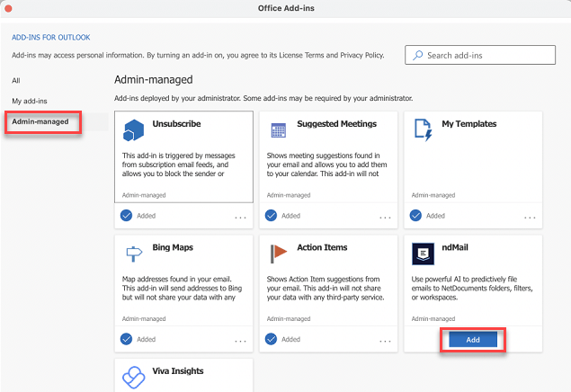Toggle the Added checkmark for Suggested Meetings
571x392 pixels.
pyautogui.click(x=271, y=216)
